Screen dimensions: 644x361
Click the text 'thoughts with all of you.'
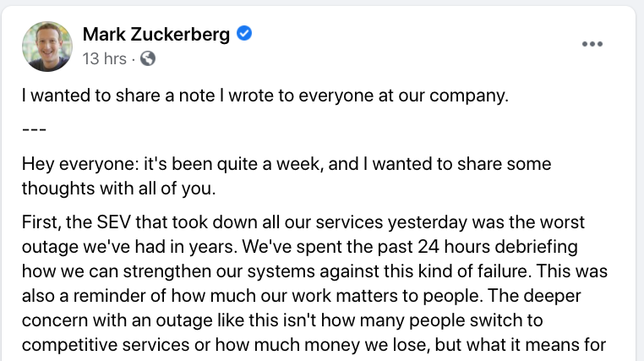118,189
